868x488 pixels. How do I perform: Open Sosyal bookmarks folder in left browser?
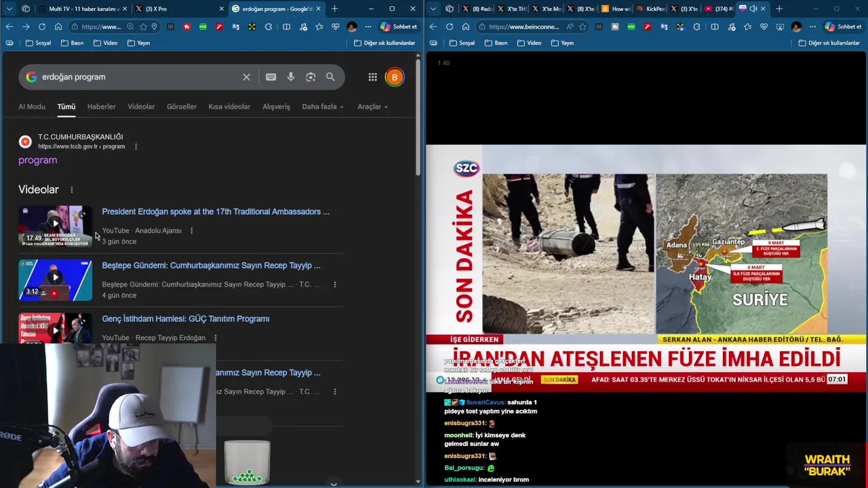[38, 43]
